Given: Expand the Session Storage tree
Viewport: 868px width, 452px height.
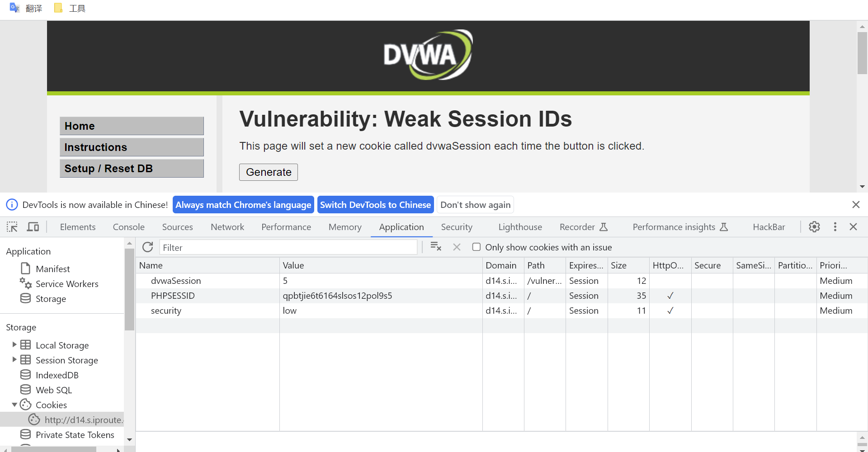Looking at the screenshot, I should pyautogui.click(x=14, y=360).
